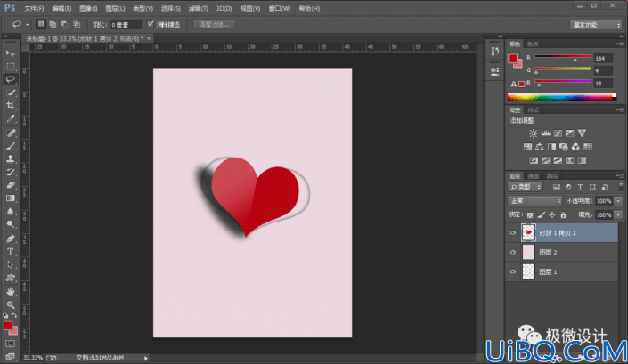Hide the 图层 1 layer
Screen dimensions: 628x364
513,271
